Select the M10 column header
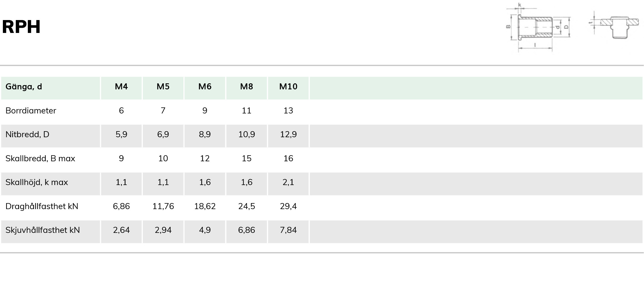644x283 pixels. tap(288, 87)
